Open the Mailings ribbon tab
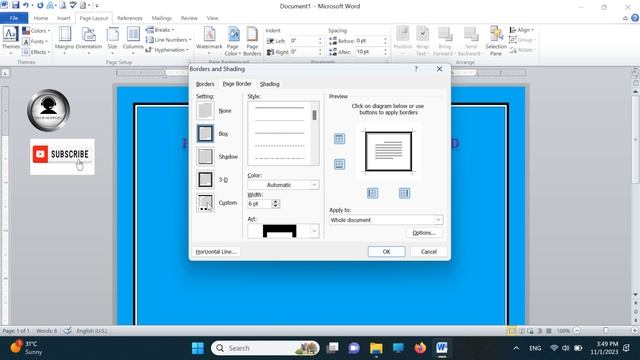The image size is (640, 360). (162, 18)
